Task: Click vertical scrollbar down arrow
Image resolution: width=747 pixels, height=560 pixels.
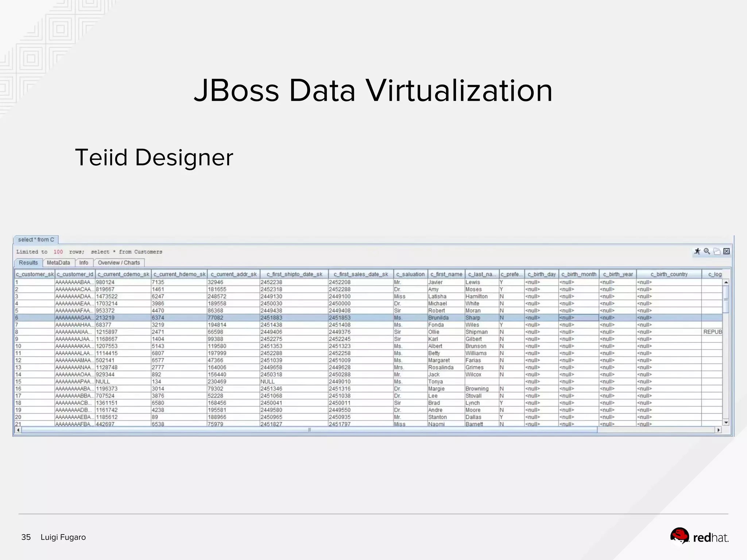Action: coord(726,423)
